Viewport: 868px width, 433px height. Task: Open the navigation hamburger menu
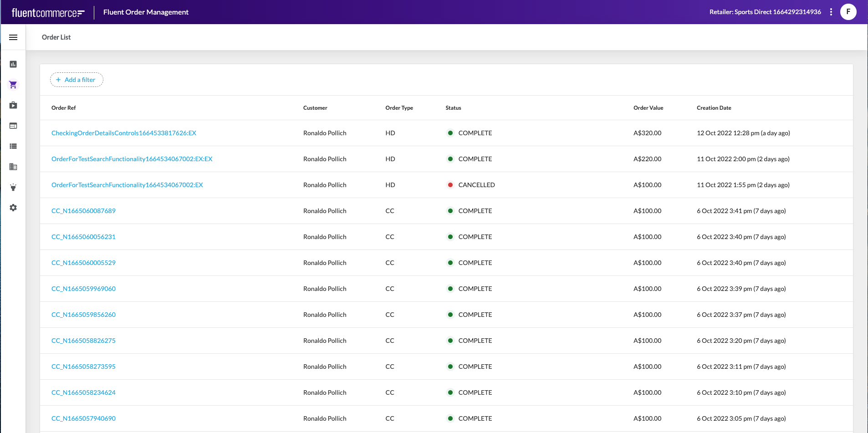[13, 37]
